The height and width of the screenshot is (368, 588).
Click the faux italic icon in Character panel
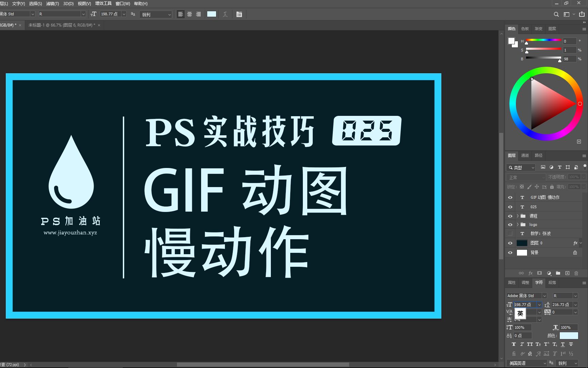point(522,344)
